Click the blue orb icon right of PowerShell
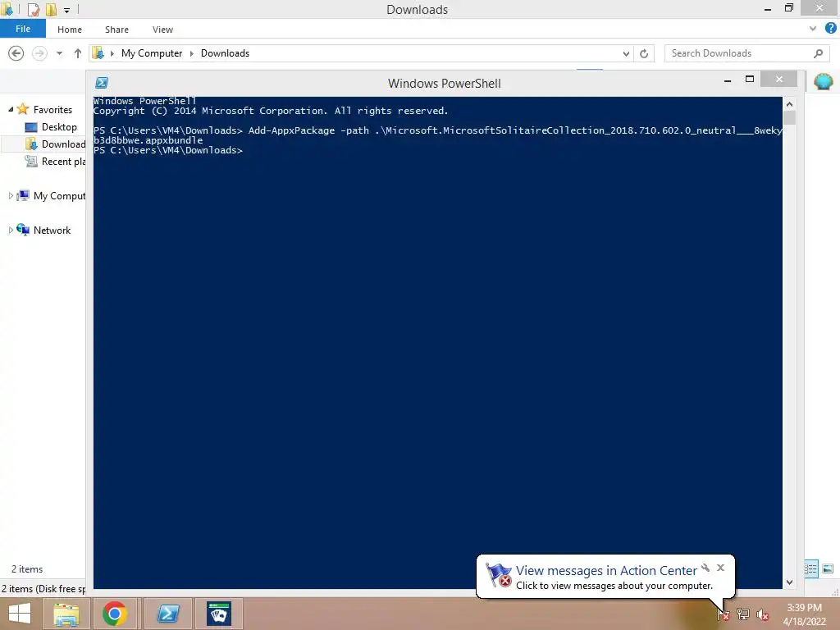Viewport: 840px width, 630px height. (824, 81)
